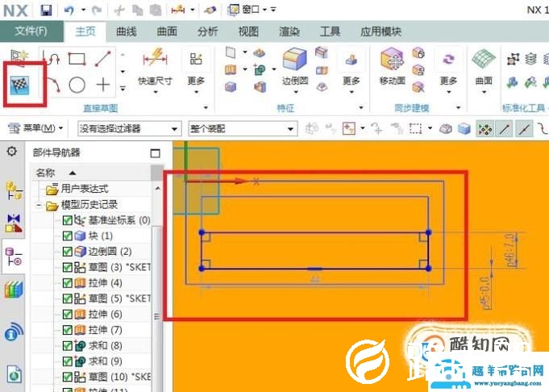This screenshot has width=549, height=392.
Task: Uncheck the 基准坐标系 (0) checkbox
Action: click(67, 220)
